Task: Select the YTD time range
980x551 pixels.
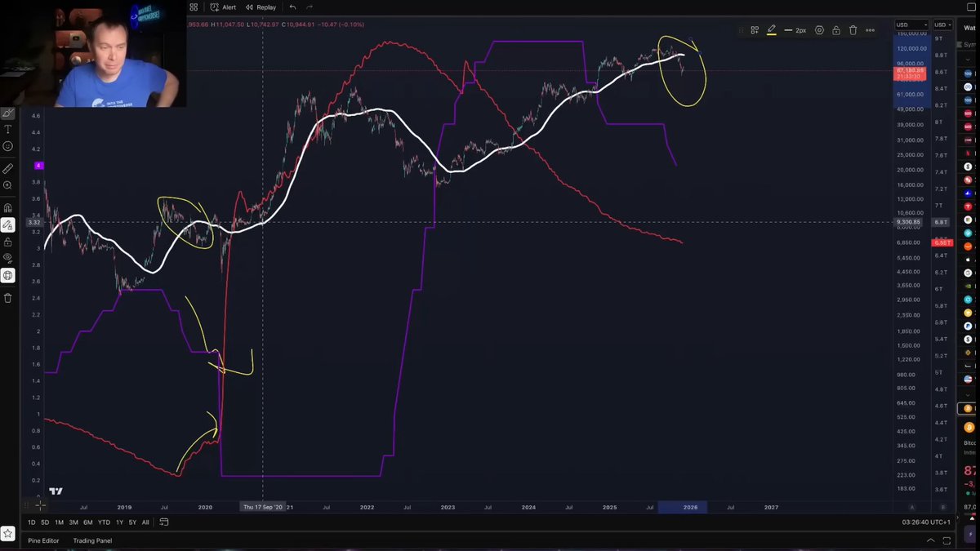Action: click(x=104, y=522)
